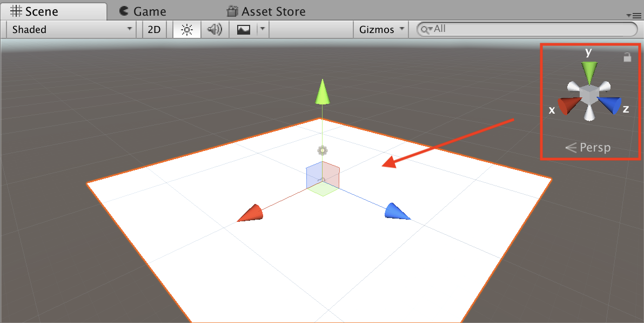
Task: Click the blue YZ plane move handle
Action: point(314,174)
